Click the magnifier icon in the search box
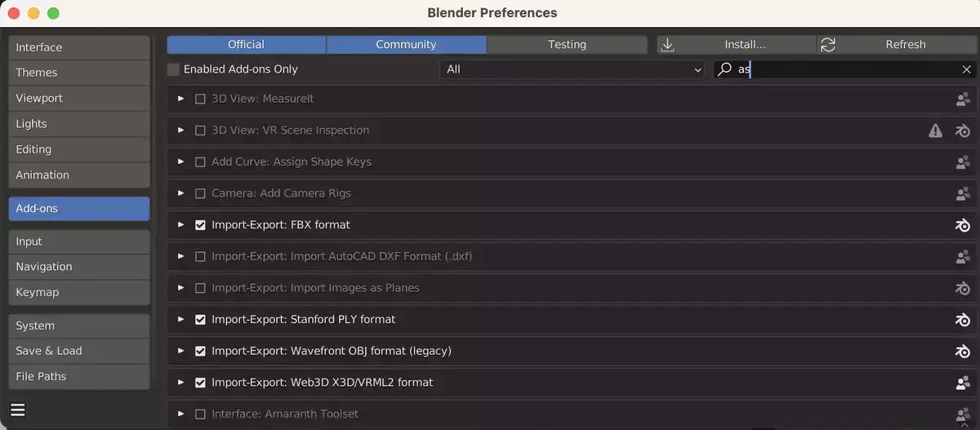 tap(724, 69)
